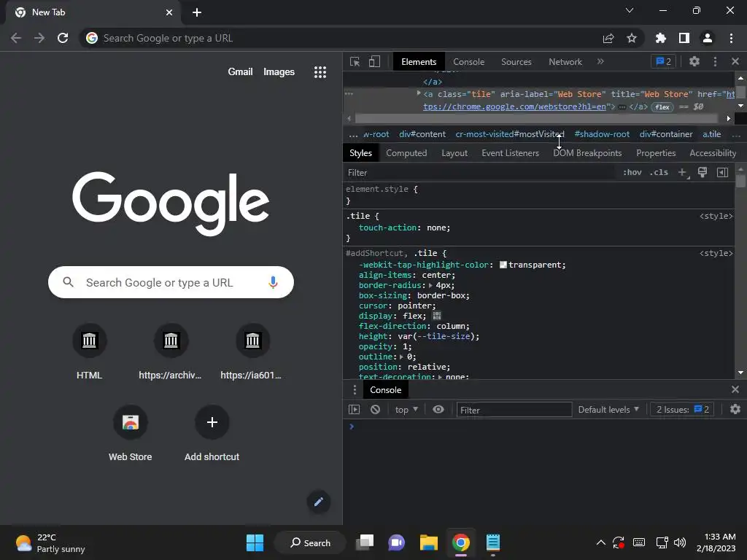
Task: Select #shadow-root in the breadcrumb
Action: [602, 134]
